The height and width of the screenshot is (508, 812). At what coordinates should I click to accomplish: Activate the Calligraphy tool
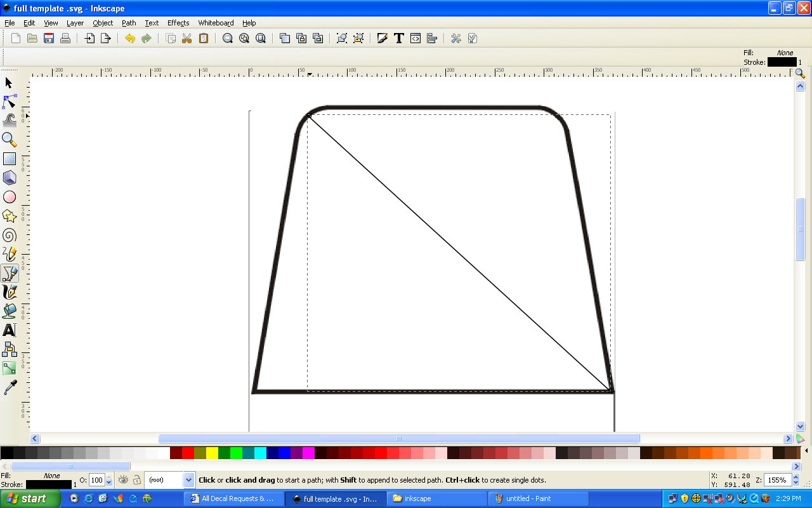tap(9, 293)
